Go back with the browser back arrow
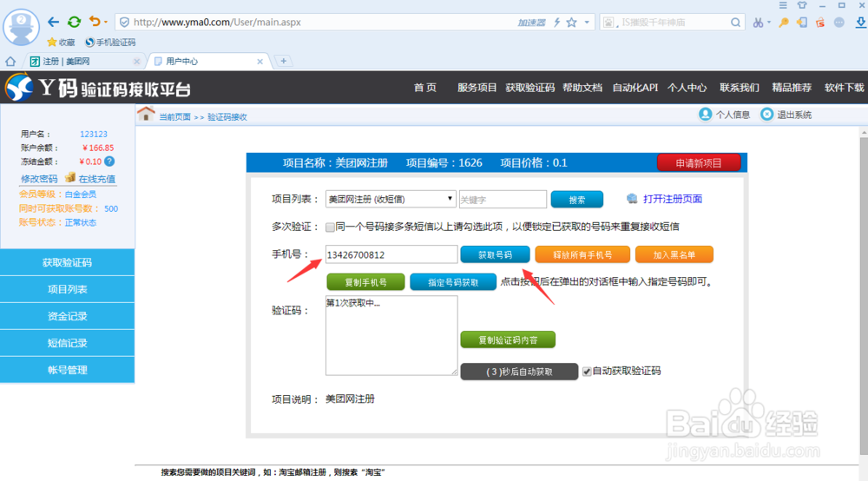Image resolution: width=868 pixels, height=481 pixels. [53, 23]
